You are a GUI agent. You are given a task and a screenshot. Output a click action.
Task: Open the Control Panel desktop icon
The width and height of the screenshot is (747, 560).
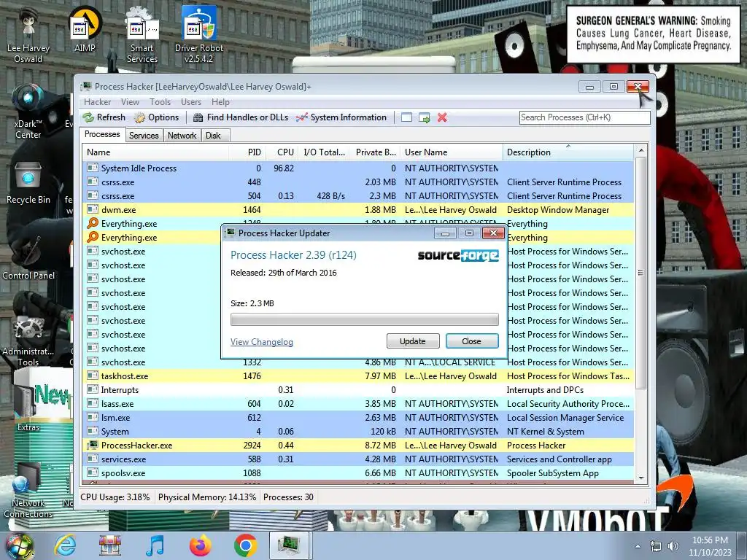[28, 257]
